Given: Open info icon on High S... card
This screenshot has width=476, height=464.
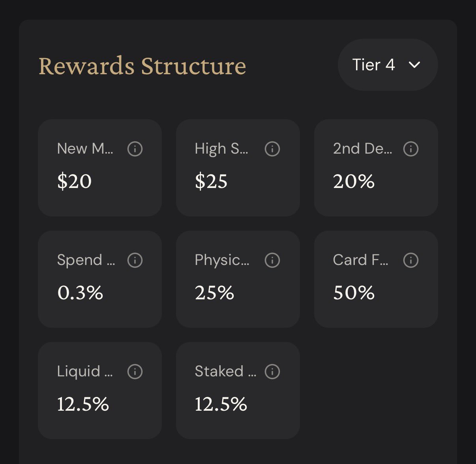Looking at the screenshot, I should [x=272, y=149].
